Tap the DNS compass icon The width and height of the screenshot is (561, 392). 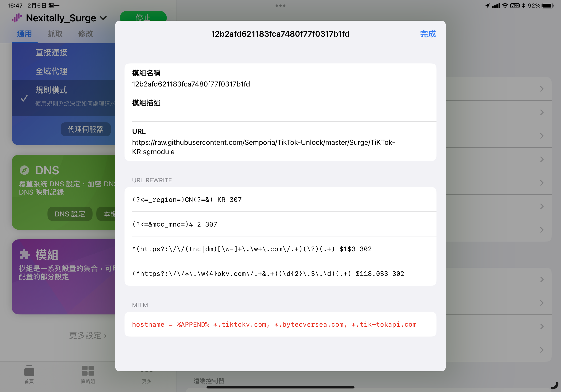(24, 170)
